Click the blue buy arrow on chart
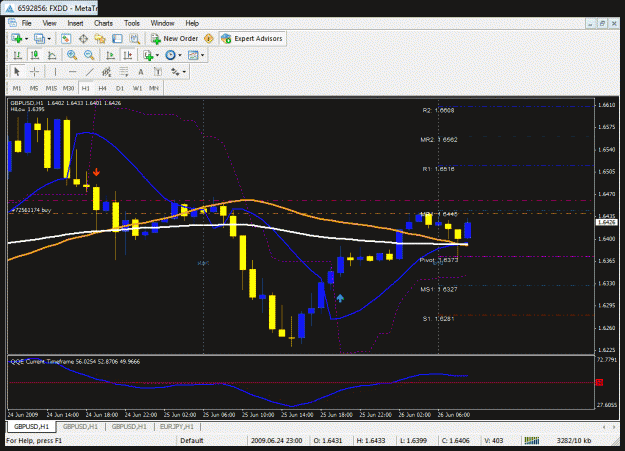The image size is (625, 451). point(340,298)
